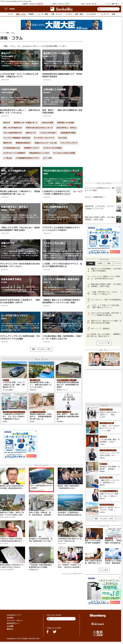Switch ranking to 1週間 tab

108,263
